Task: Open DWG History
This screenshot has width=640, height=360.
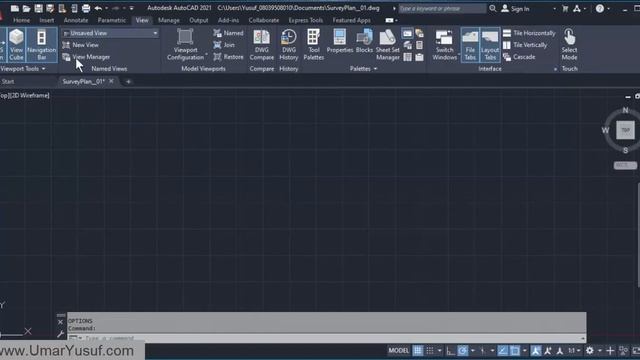Action: click(x=289, y=44)
